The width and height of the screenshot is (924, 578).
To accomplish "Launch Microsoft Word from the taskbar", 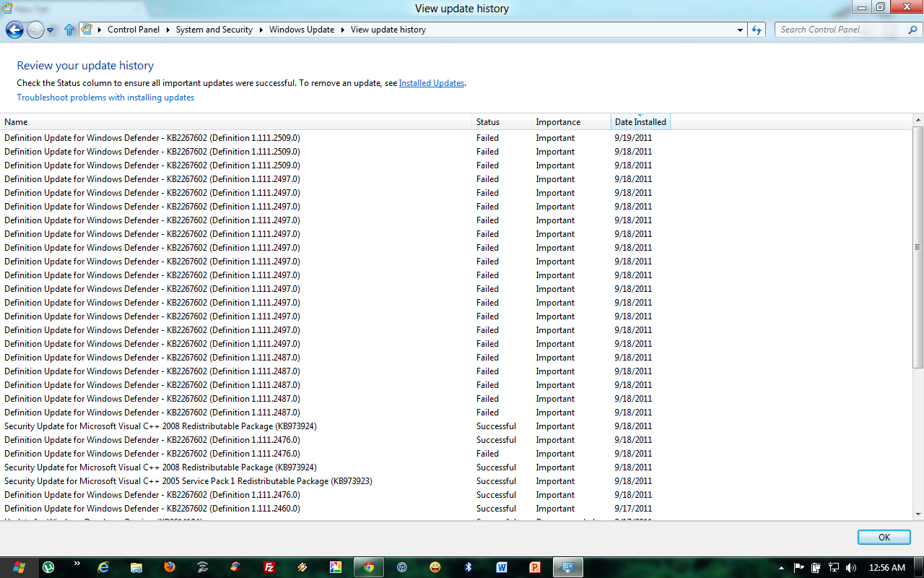I will coord(502,567).
